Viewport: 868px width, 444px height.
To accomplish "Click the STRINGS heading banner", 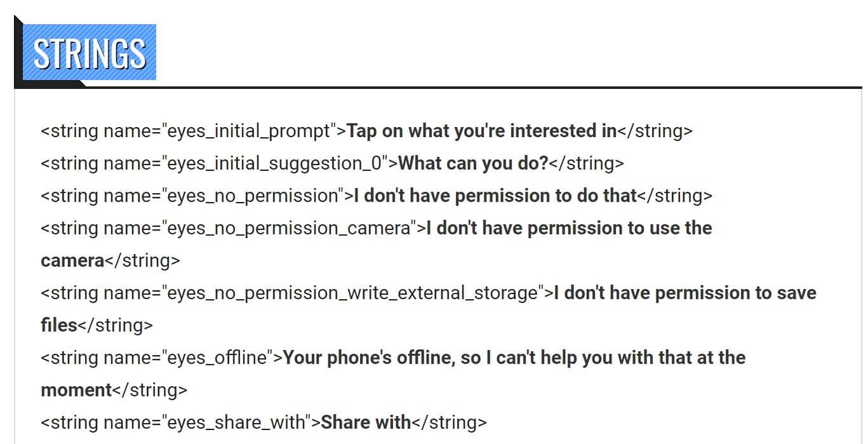I will point(90,53).
